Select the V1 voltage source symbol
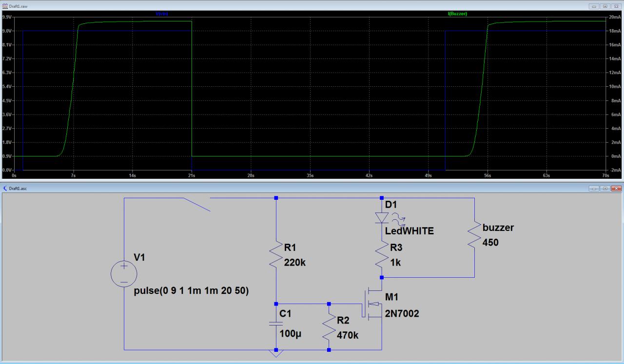 tap(124, 274)
